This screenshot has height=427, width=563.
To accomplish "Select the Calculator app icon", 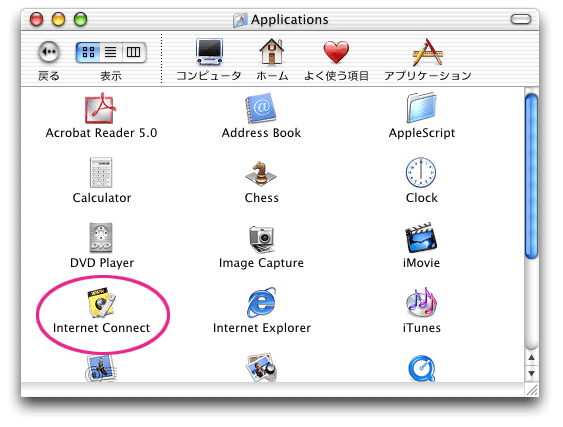I will (101, 172).
